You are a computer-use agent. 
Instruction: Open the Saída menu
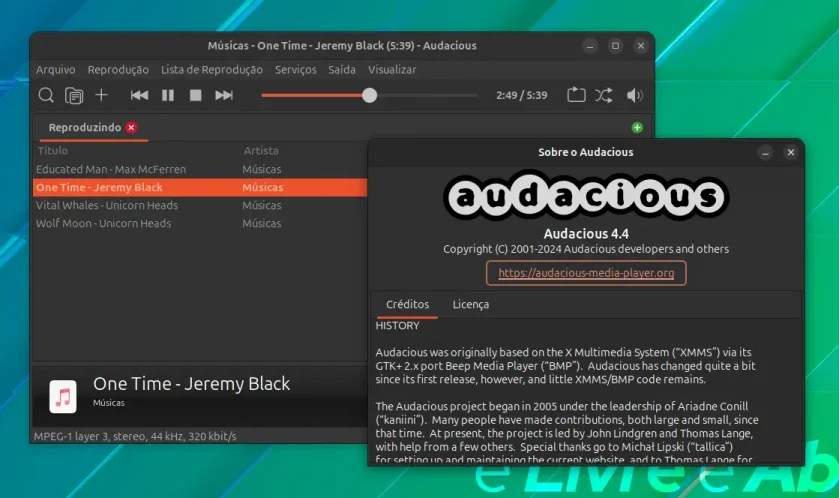tap(342, 70)
